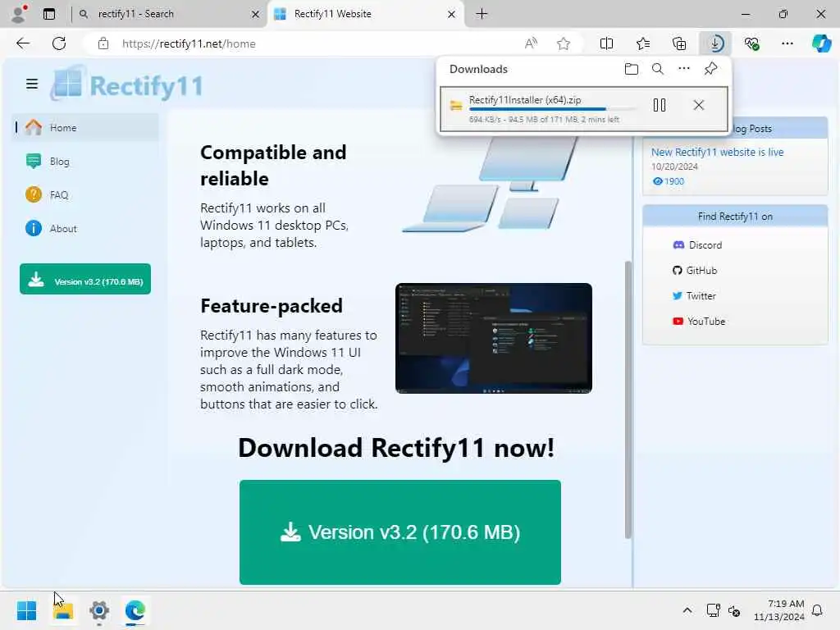This screenshot has height=630, width=840.
Task: Click the Rectify11 logo
Action: click(127, 84)
